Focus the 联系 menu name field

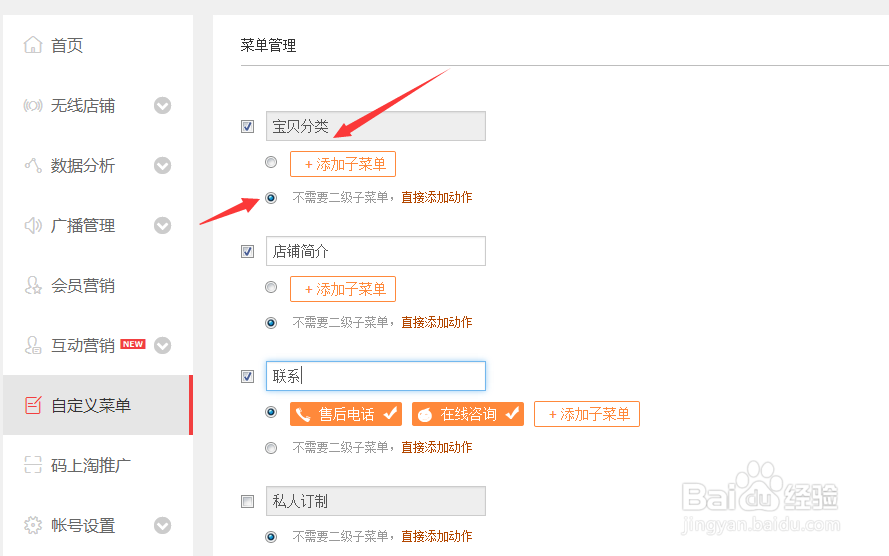375,376
